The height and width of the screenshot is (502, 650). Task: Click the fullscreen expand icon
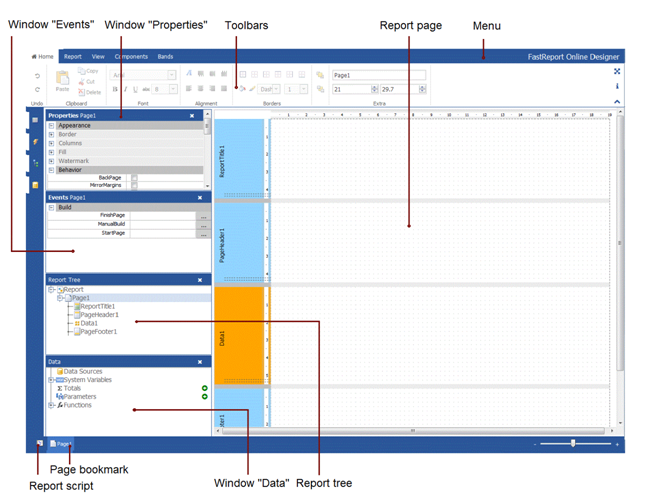[x=616, y=71]
